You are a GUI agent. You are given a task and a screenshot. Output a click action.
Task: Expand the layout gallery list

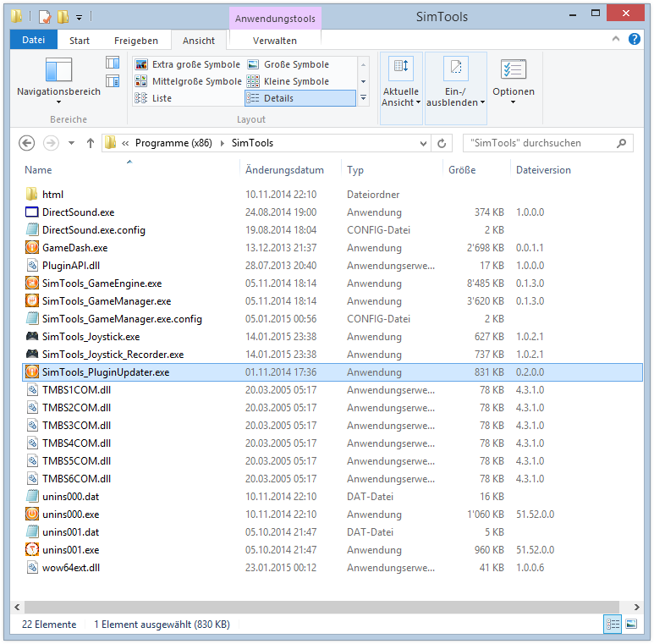pos(363,98)
